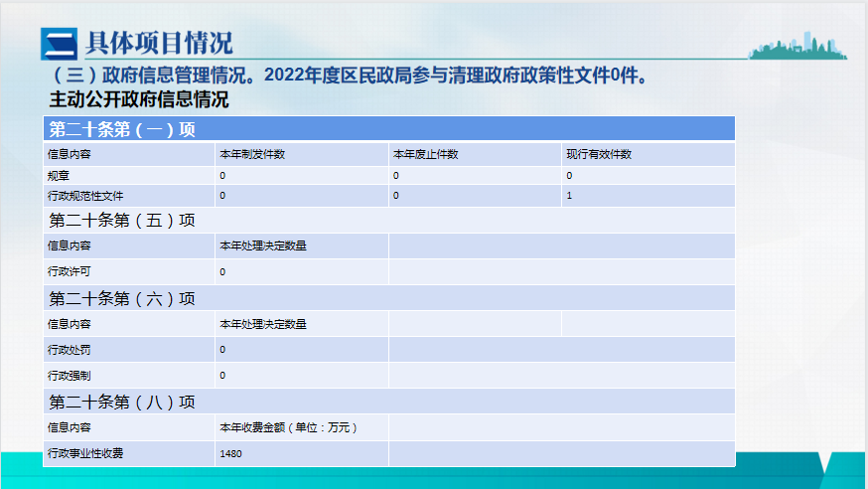Image resolution: width=868 pixels, height=489 pixels.
Task: Click 规章 value under 本年废止件数
Action: coord(396,176)
